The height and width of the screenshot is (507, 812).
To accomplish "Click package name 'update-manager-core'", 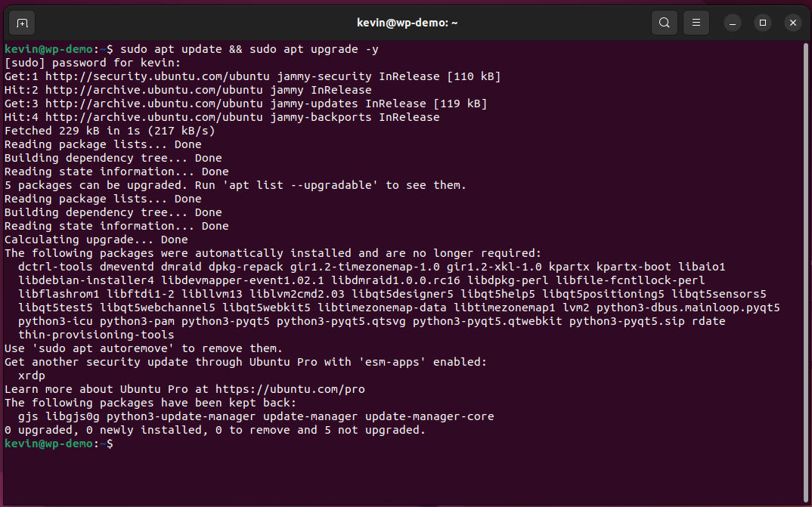I will (x=430, y=416).
